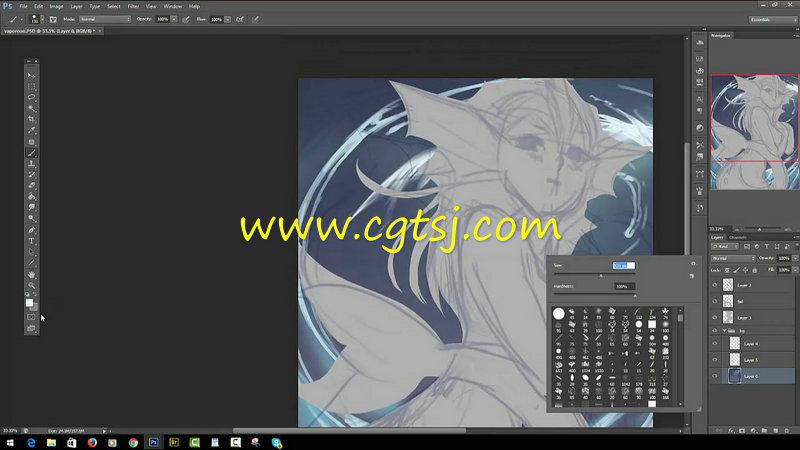Viewport: 800px width, 450px height.
Task: Select the Path Selection tool
Action: (31, 252)
